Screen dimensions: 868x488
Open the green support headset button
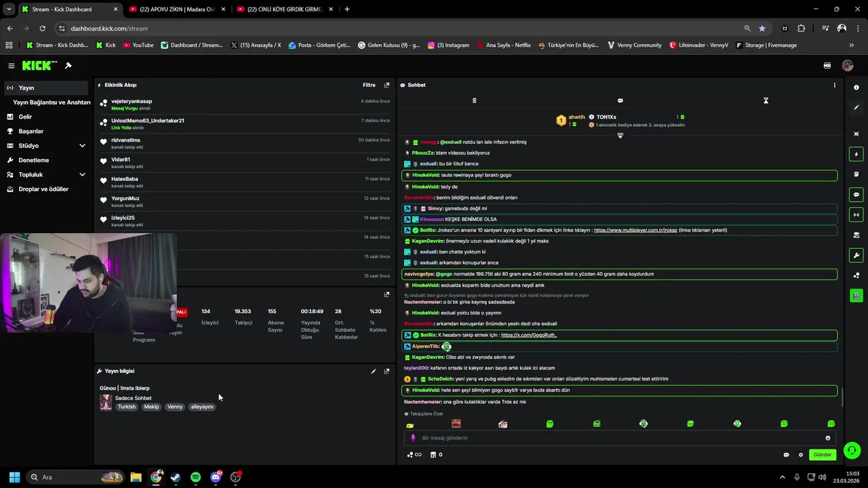852,450
